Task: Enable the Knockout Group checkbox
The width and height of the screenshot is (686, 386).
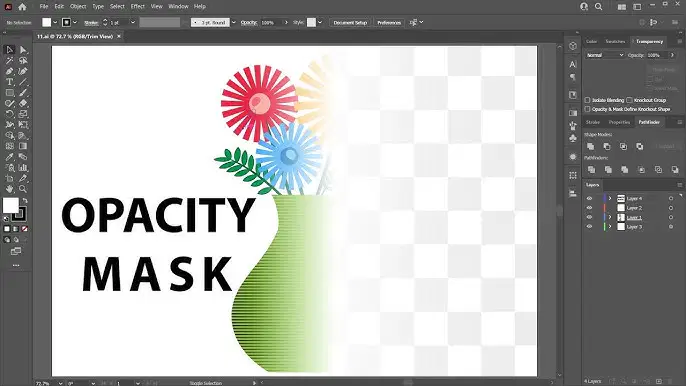Action: tap(630, 100)
